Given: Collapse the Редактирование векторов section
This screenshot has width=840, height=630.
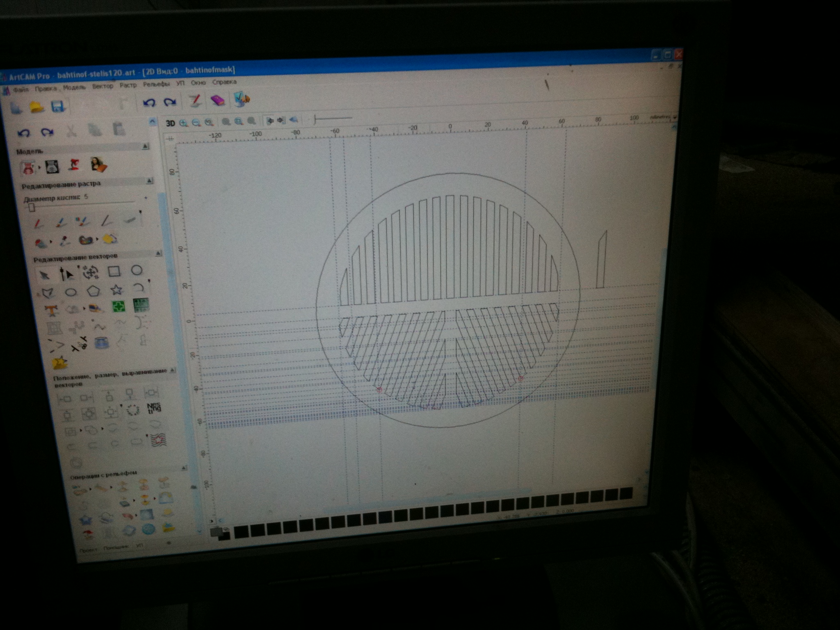Looking at the screenshot, I should [159, 254].
